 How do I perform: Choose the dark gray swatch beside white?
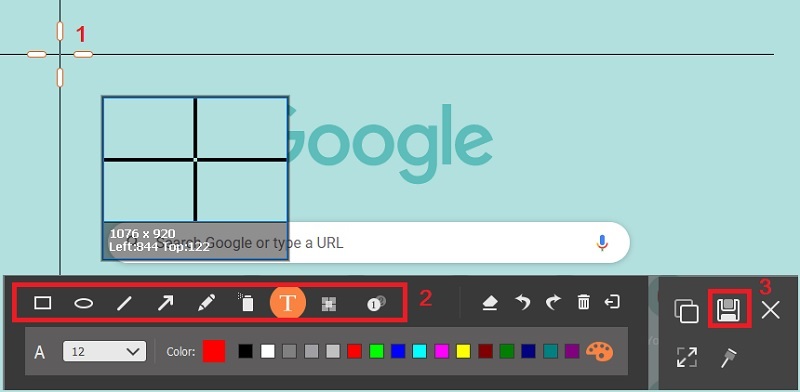[x=289, y=351]
